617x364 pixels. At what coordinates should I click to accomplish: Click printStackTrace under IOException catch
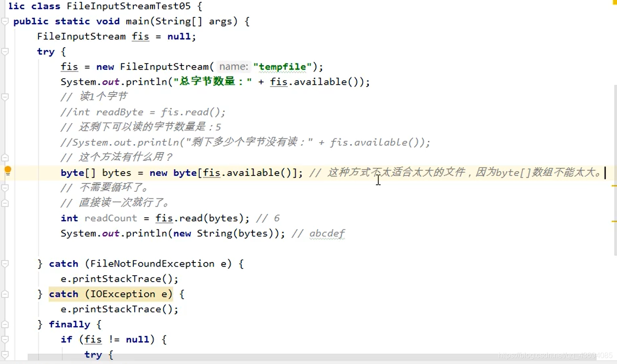pos(117,309)
